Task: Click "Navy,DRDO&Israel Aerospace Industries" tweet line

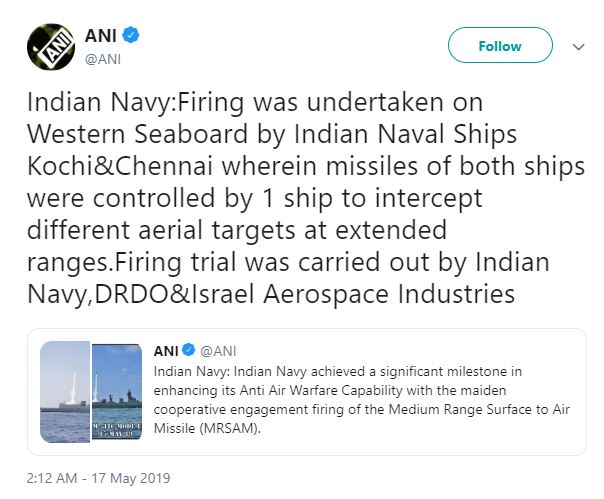Action: click(x=270, y=294)
